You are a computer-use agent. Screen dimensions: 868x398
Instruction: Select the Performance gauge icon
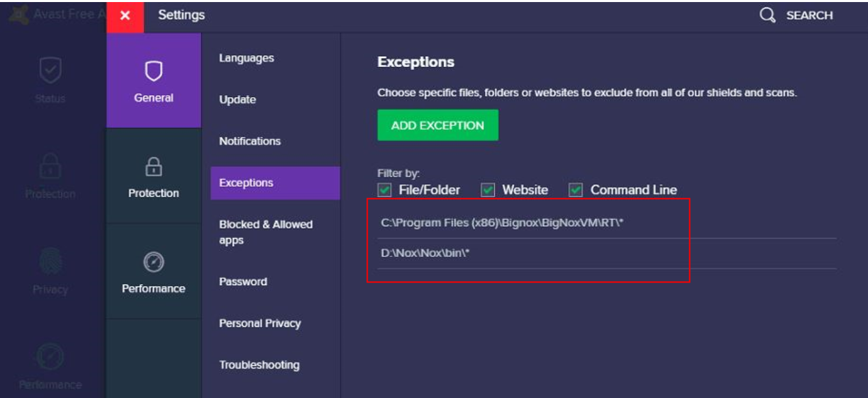[153, 261]
